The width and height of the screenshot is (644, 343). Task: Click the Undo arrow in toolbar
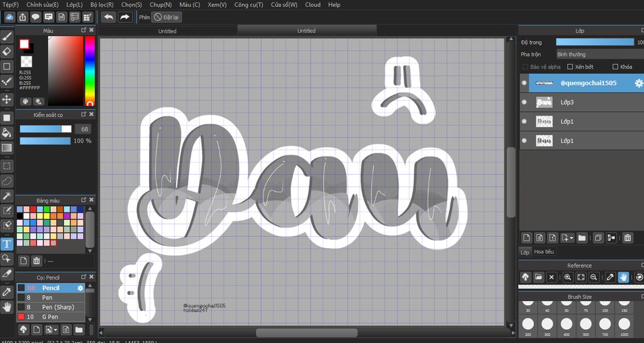pyautogui.click(x=108, y=17)
